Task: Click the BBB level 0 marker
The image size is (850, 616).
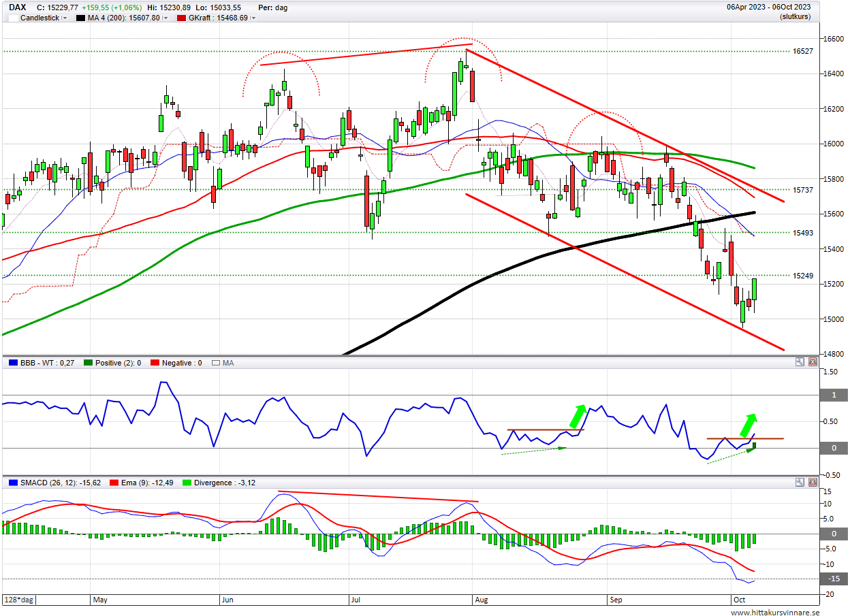Action: [x=834, y=448]
